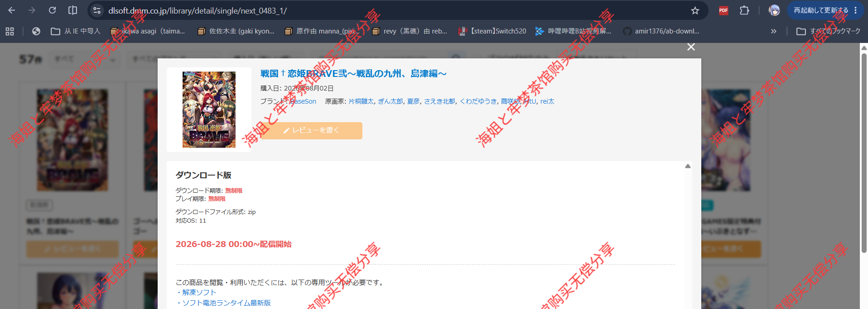The height and width of the screenshot is (309, 868).
Task: Select 2026-08-28 00:00〜配信開始 text
Action: click(233, 244)
